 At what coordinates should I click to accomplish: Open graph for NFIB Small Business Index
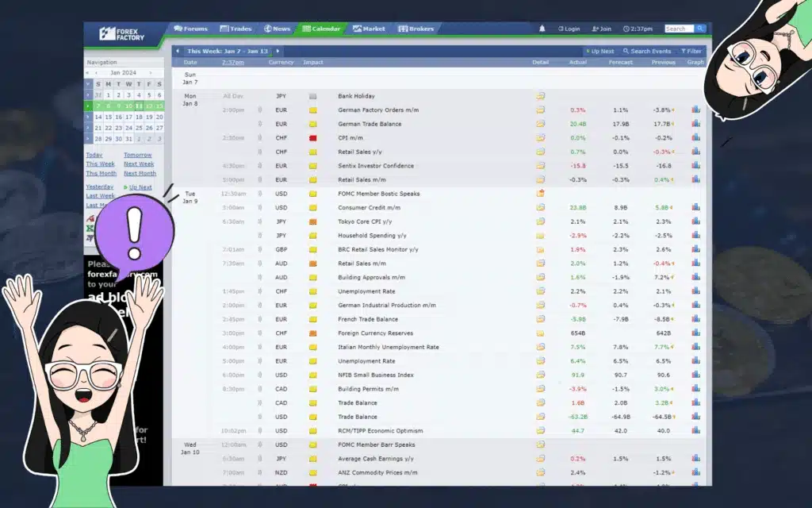pyautogui.click(x=695, y=375)
